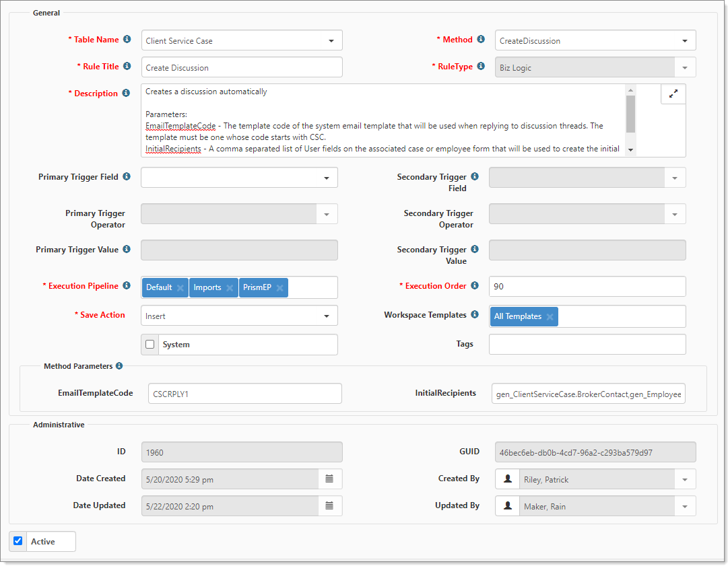728x566 pixels.
Task: Expand the Save Action dropdown
Action: (326, 316)
